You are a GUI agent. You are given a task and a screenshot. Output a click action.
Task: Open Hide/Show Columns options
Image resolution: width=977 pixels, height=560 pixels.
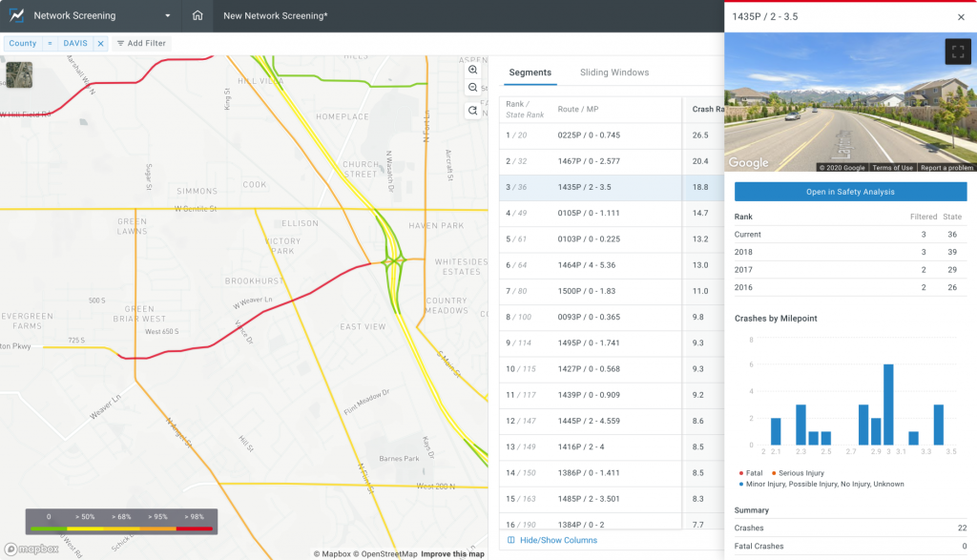click(x=552, y=540)
